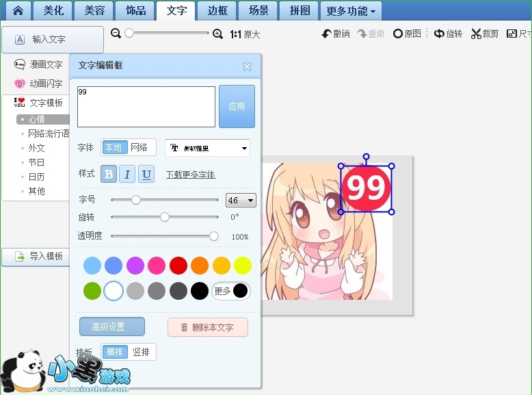Pick the orange color swatch

200,265
